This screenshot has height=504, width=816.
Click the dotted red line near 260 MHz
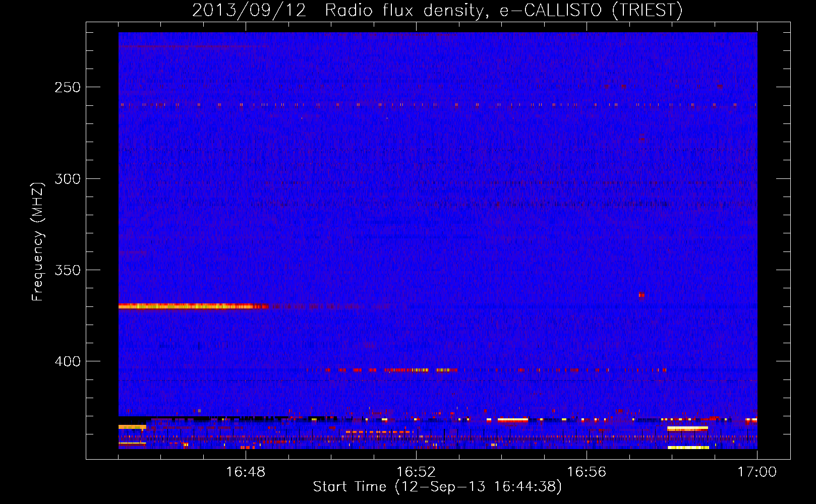click(x=438, y=105)
